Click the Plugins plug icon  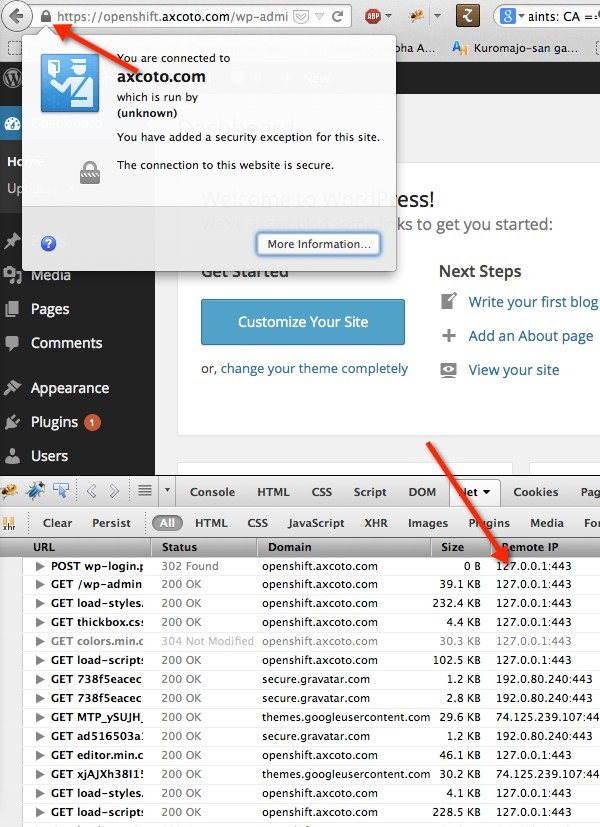tap(12, 422)
